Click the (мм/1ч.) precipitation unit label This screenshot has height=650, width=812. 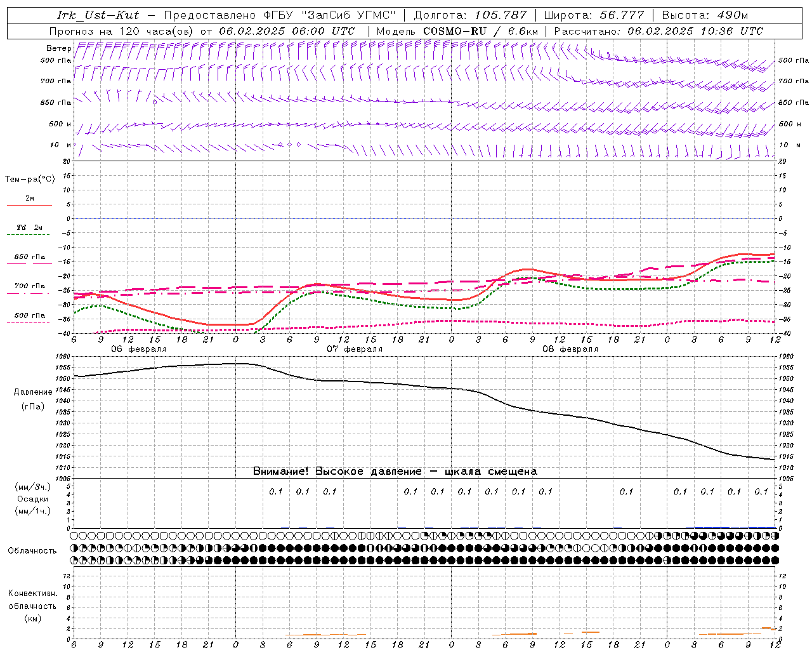click(32, 511)
